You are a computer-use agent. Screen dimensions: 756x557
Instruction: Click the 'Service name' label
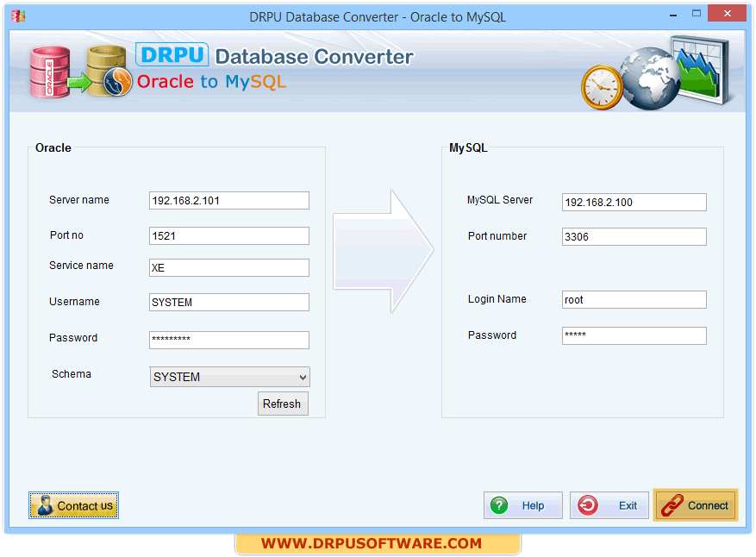coord(81,266)
